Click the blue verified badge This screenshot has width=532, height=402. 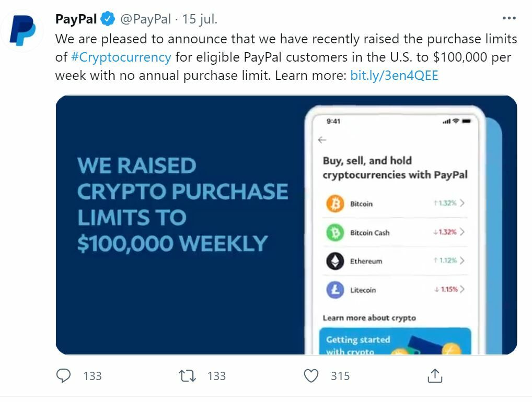(x=108, y=19)
